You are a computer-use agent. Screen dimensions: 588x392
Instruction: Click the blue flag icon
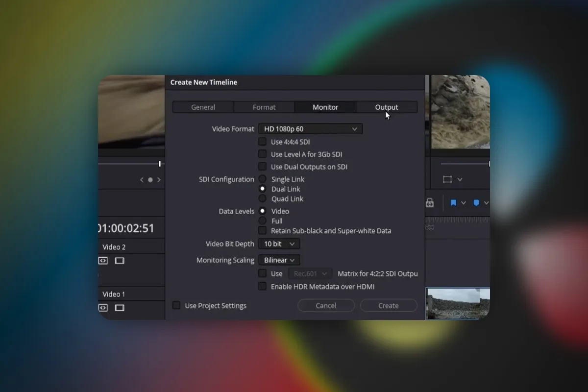coord(453,202)
